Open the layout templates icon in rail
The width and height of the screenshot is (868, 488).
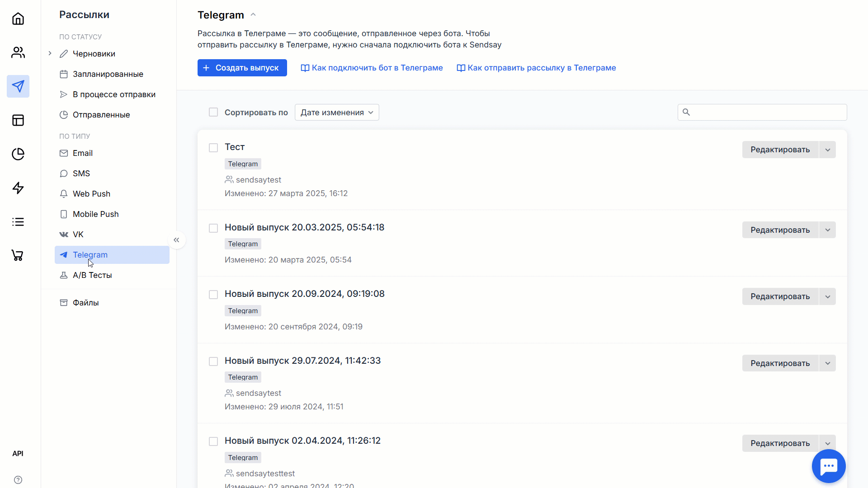(x=18, y=120)
